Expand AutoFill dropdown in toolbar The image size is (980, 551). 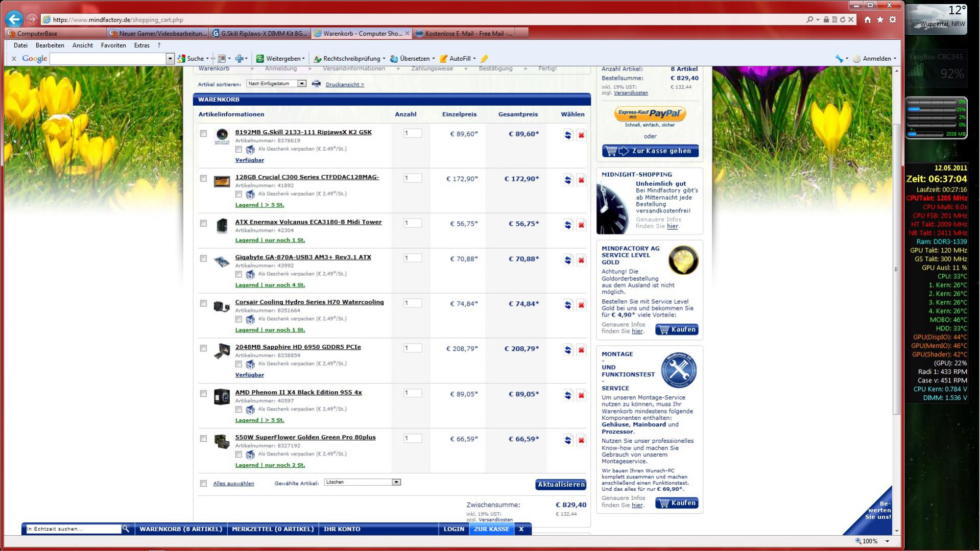pos(474,59)
